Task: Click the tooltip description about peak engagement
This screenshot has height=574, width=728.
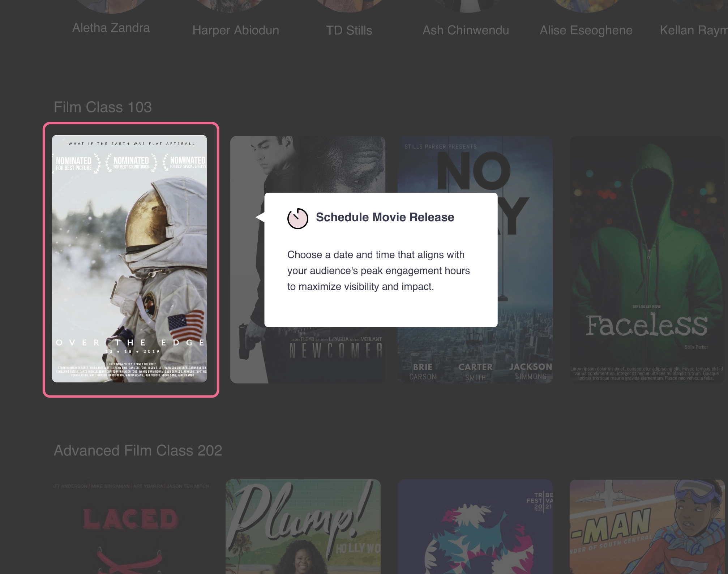Action: click(378, 271)
